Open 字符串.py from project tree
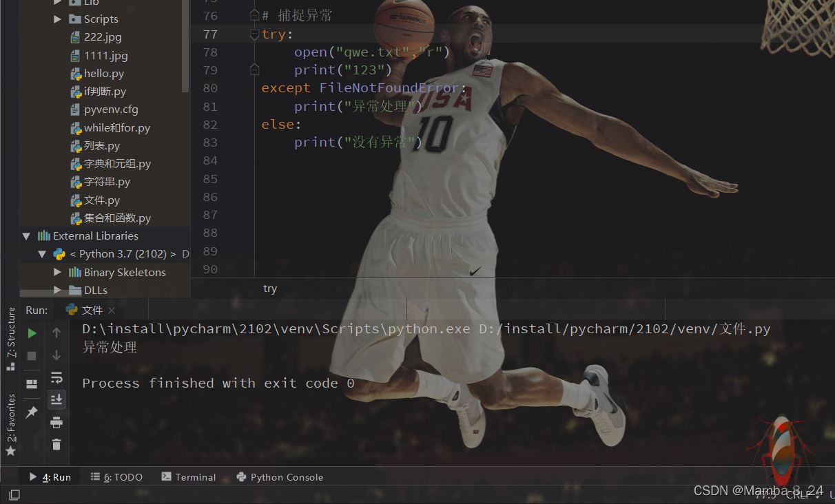This screenshot has height=504, width=835. [x=107, y=182]
